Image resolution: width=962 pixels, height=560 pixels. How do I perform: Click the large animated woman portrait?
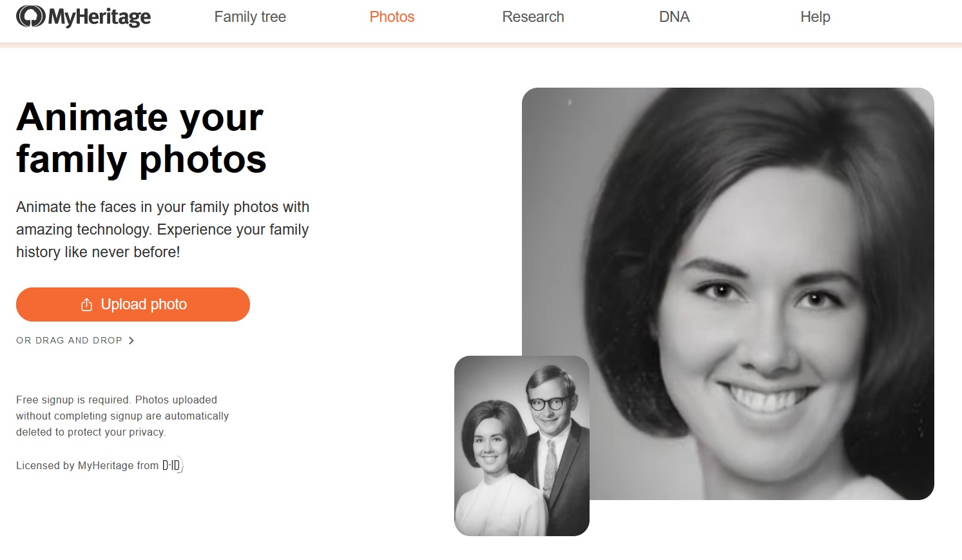coord(760,258)
